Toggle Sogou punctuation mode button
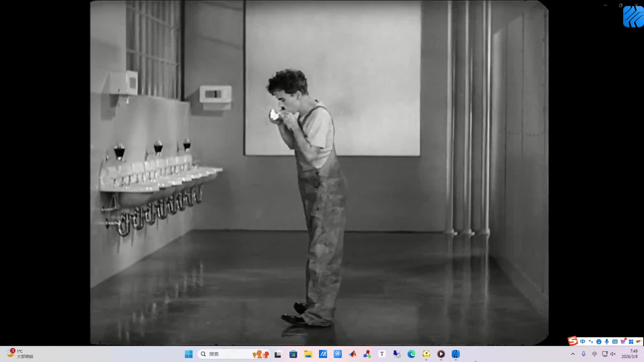The image size is (644, 362). (x=591, y=342)
